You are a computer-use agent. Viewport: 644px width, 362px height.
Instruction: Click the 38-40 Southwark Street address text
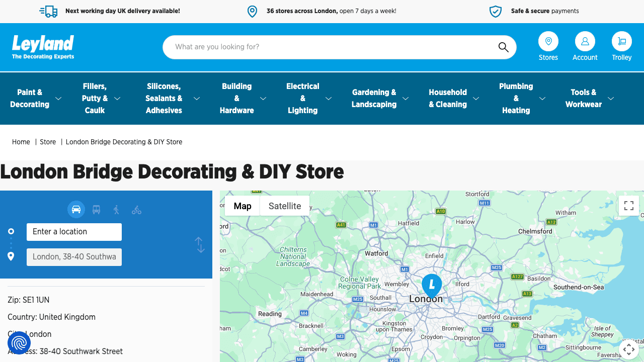coord(81,351)
